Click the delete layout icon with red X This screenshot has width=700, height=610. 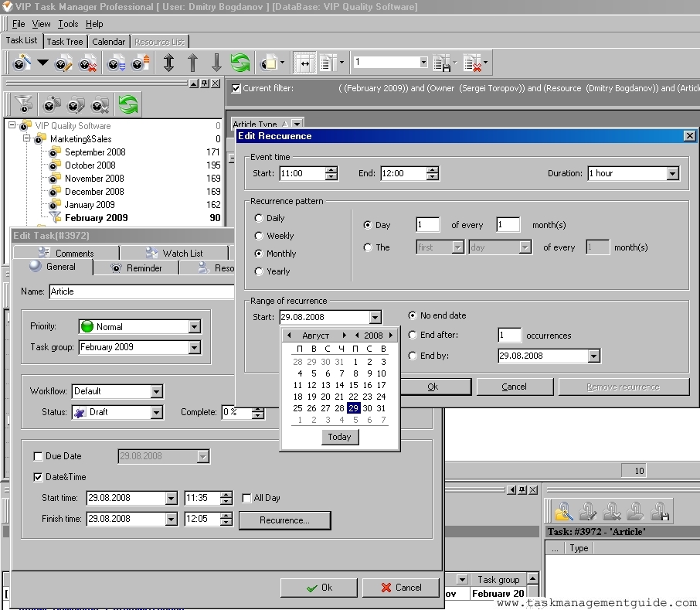(x=473, y=63)
